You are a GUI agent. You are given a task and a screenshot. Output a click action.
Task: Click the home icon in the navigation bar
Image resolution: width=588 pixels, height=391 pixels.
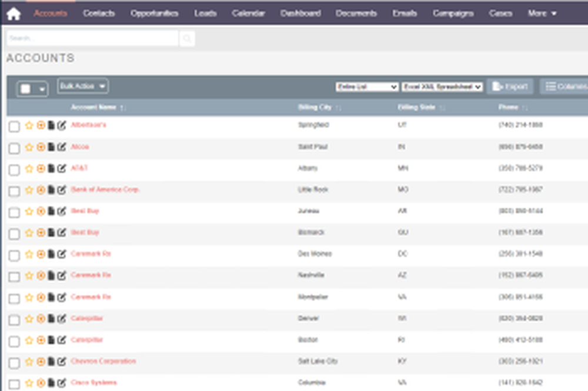(x=14, y=12)
